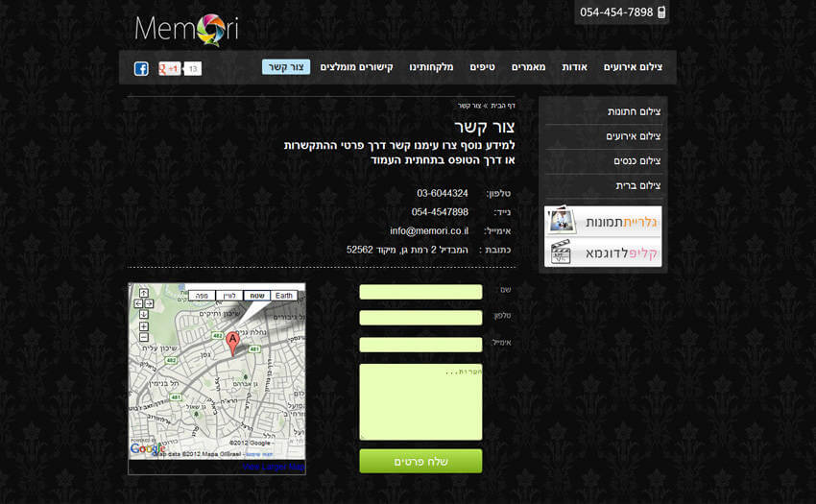The image size is (816, 504).
Task: Open צילום חתונות in the sidebar
Action: (x=634, y=112)
